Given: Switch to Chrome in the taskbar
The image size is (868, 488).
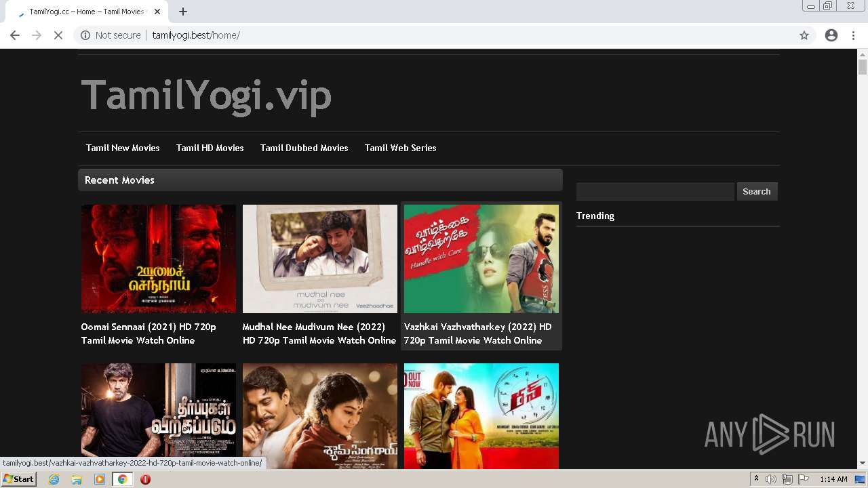Looking at the screenshot, I should click(x=122, y=479).
